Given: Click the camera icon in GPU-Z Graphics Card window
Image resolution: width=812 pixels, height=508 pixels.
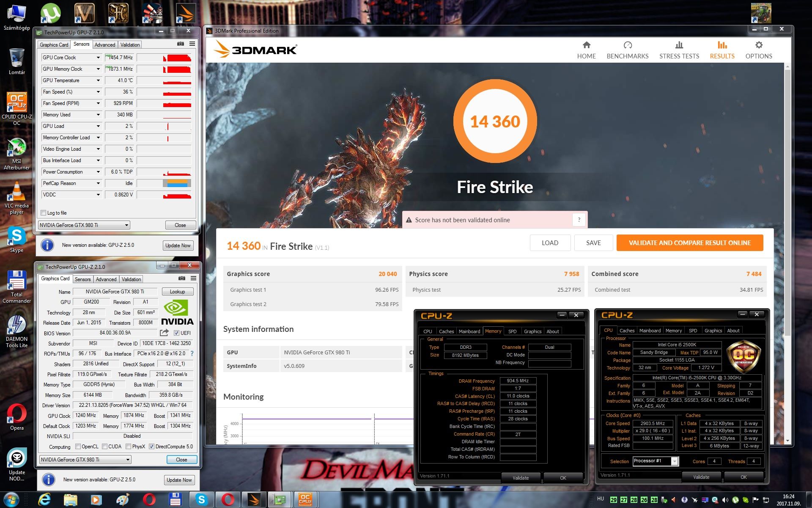Looking at the screenshot, I should pos(182,279).
